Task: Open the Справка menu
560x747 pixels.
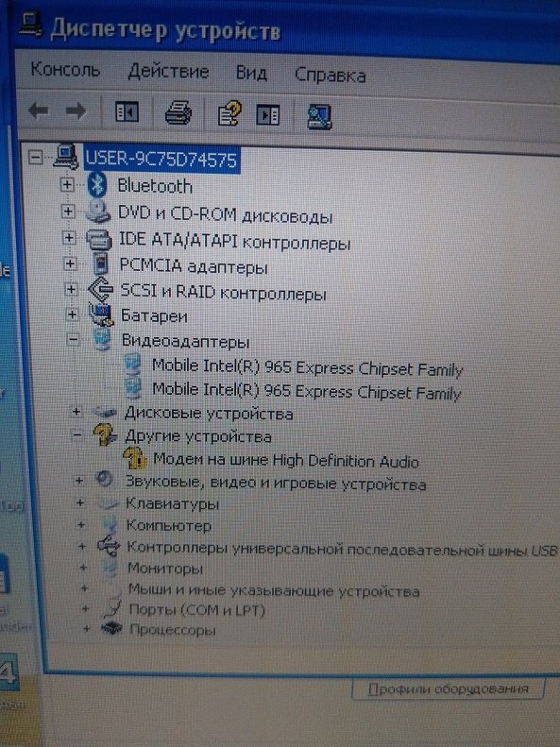Action: [x=330, y=75]
